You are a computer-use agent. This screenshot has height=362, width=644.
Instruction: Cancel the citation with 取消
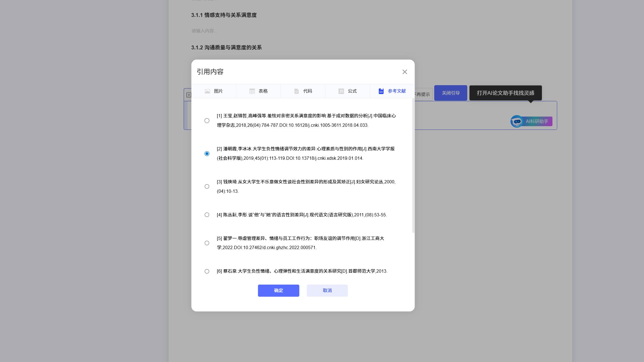point(327,290)
